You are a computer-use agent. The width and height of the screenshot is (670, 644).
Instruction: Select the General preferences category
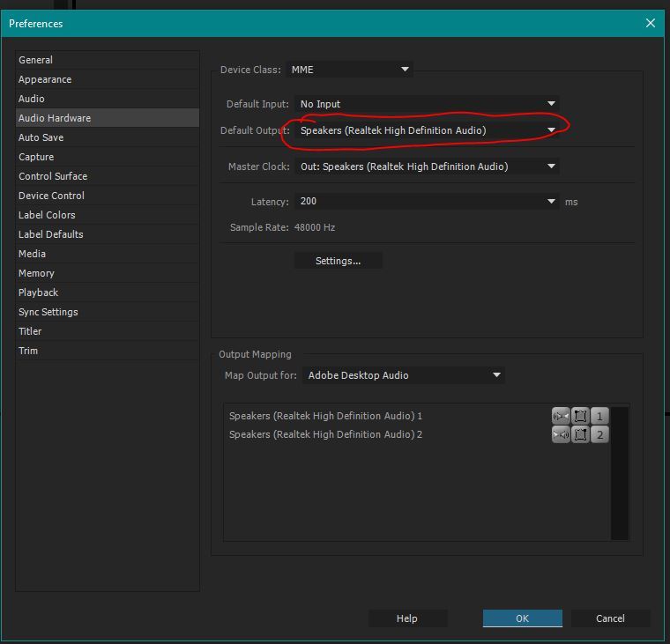tap(108, 60)
